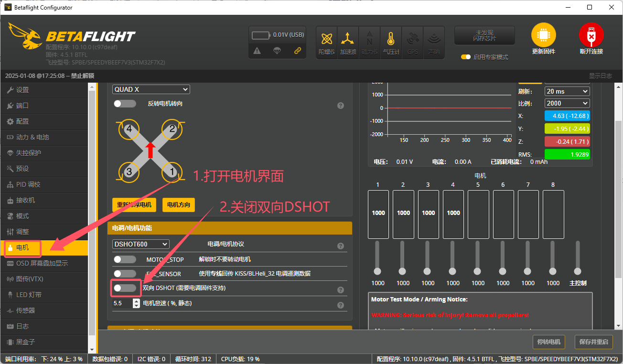
Task: Click the Disconnect (断开连接) USB icon
Action: pos(591,35)
